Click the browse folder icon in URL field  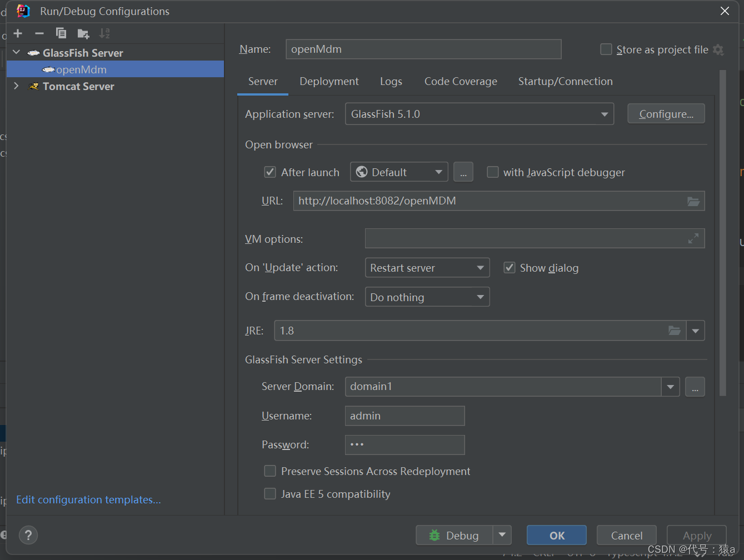pos(693,201)
